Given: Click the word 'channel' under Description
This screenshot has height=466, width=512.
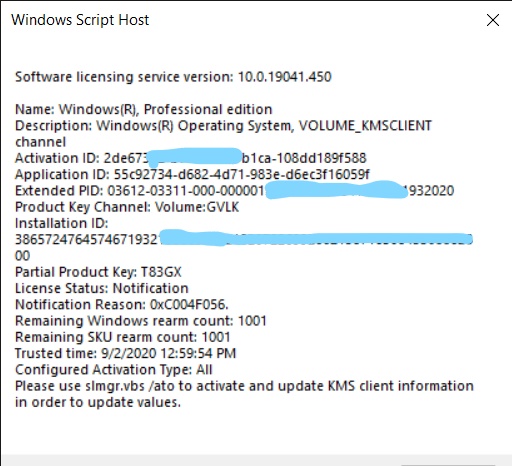Looking at the screenshot, I should coord(40,142).
